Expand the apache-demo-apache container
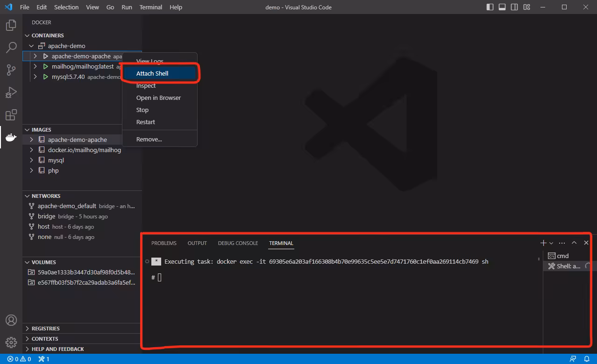 [35, 56]
